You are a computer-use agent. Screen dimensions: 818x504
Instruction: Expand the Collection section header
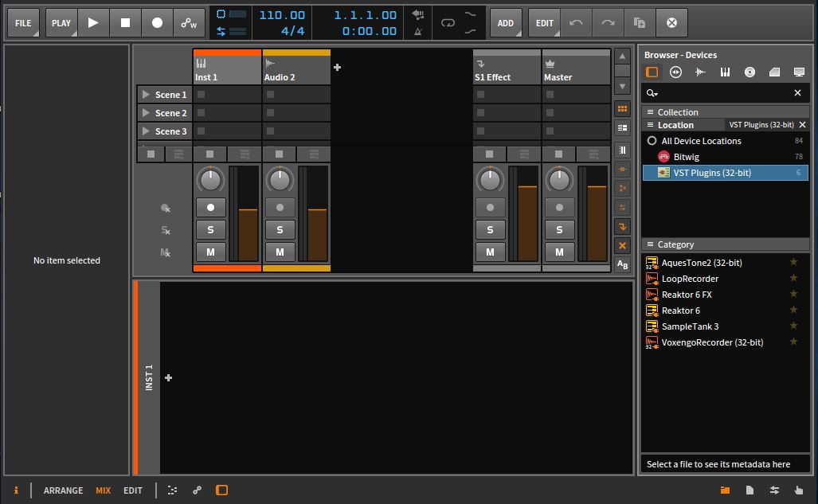725,112
